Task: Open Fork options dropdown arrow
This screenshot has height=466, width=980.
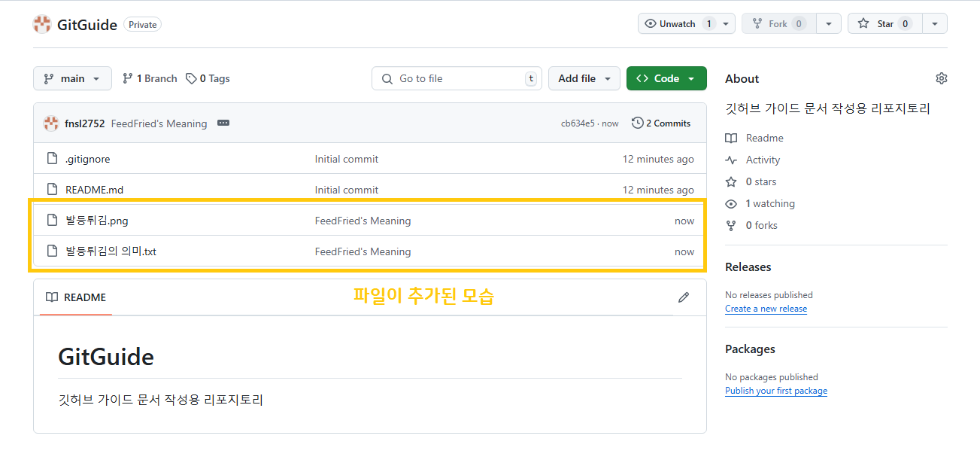Action: pos(828,24)
